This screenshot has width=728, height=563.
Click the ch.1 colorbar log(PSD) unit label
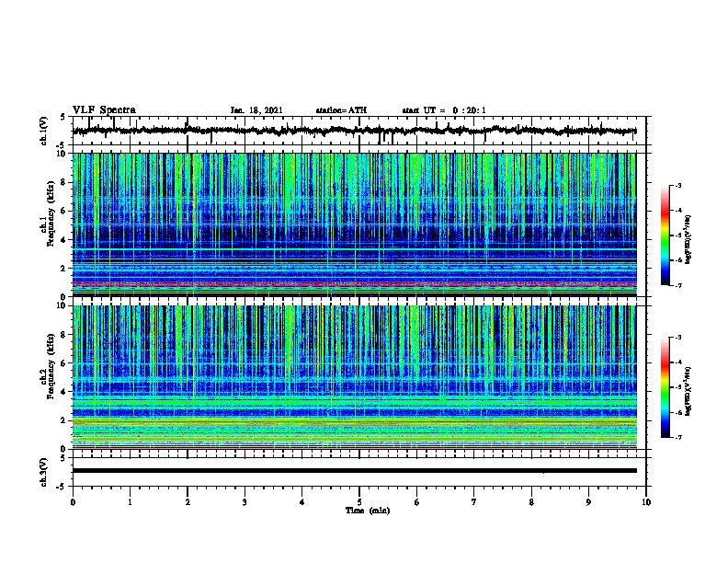pyautogui.click(x=688, y=239)
